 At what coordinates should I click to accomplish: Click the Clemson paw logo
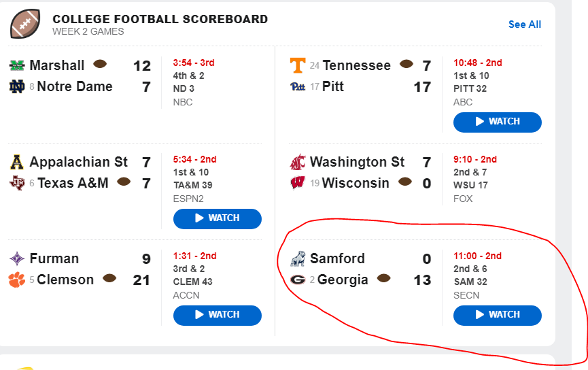click(17, 280)
